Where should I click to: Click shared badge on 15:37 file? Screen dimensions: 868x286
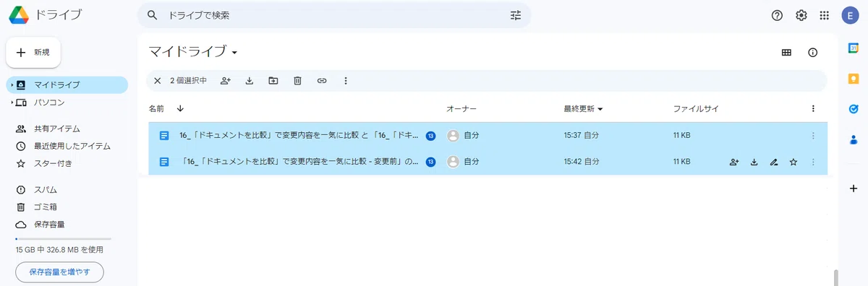430,135
